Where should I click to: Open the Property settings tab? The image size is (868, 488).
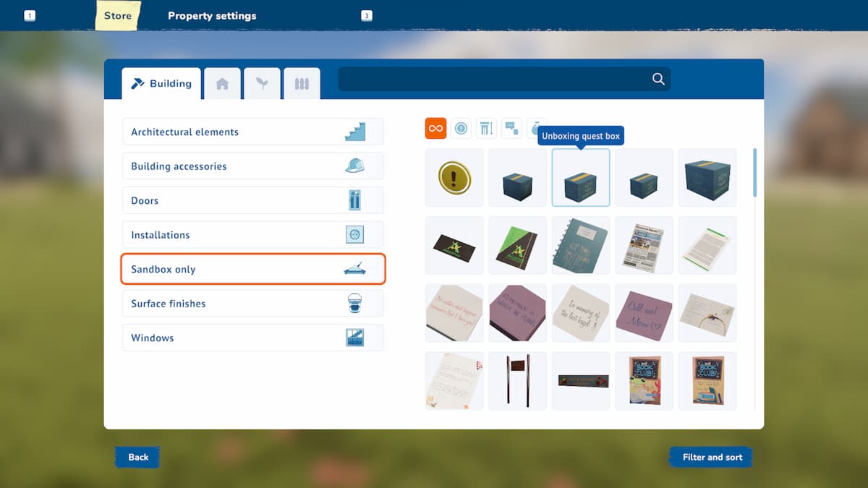[x=212, y=16]
